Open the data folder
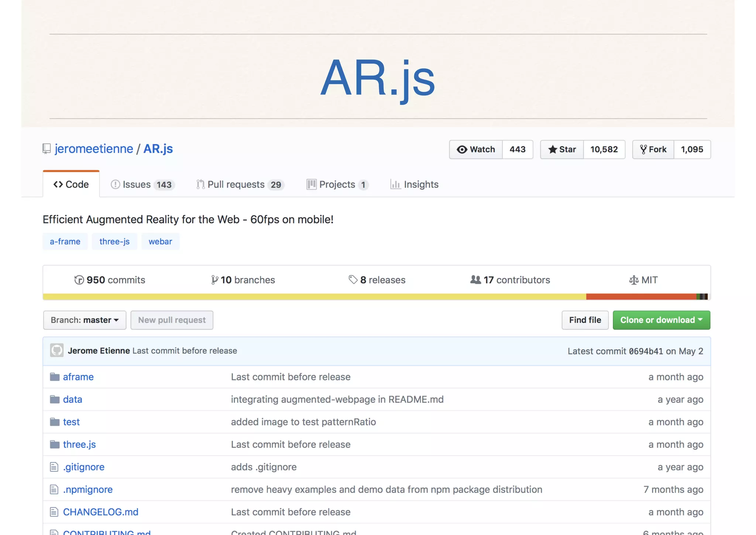Viewport: 756px width, 535px height. tap(73, 399)
